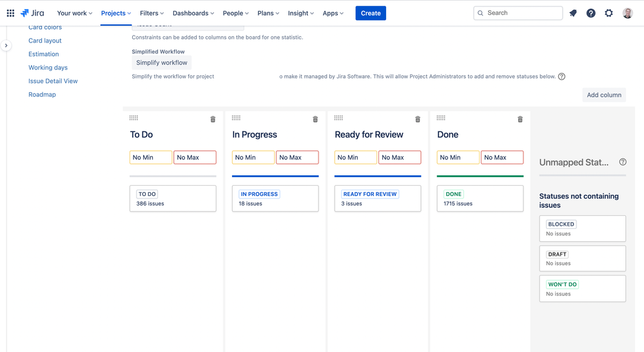This screenshot has width=644, height=352.
Task: Open the notifications icon
Action: (573, 13)
